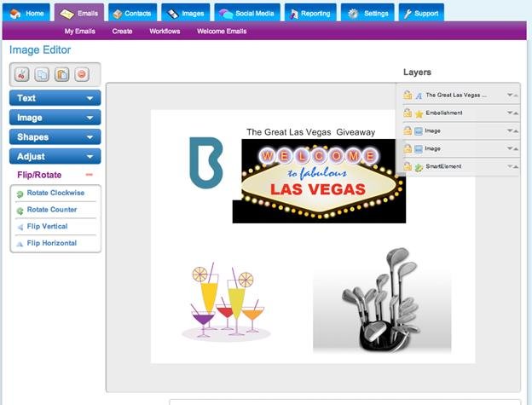Image resolution: width=532 pixels, height=405 pixels.
Task: Click the picture icon of the Image layer below Embellishment
Action: [419, 131]
